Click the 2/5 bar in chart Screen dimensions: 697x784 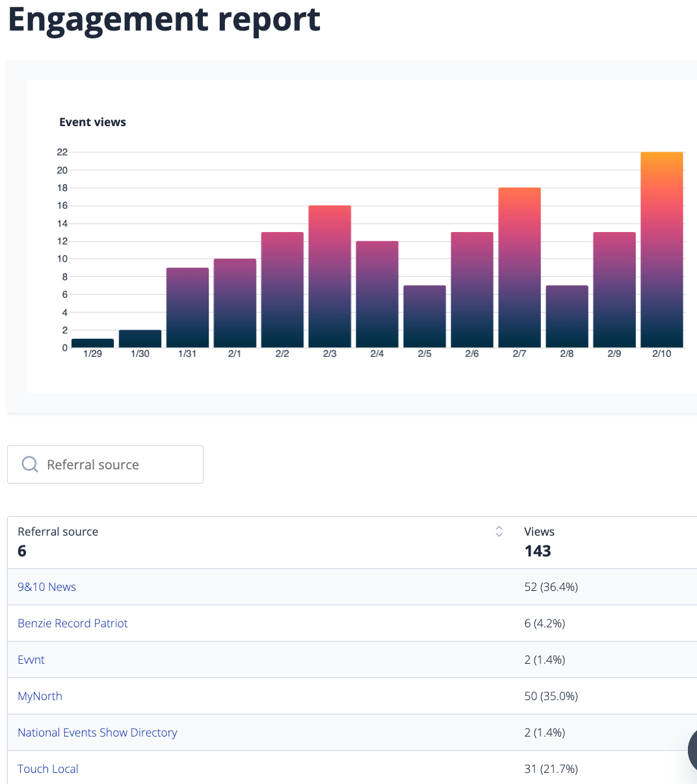pos(425,317)
